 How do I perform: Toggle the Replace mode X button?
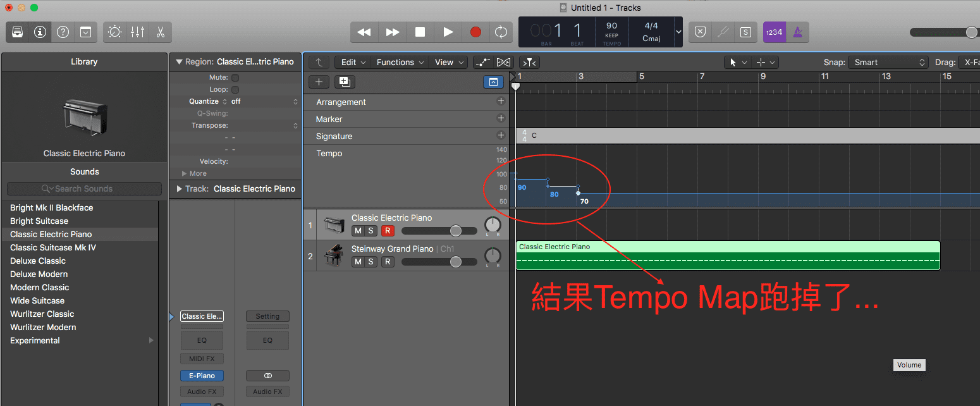(x=700, y=32)
